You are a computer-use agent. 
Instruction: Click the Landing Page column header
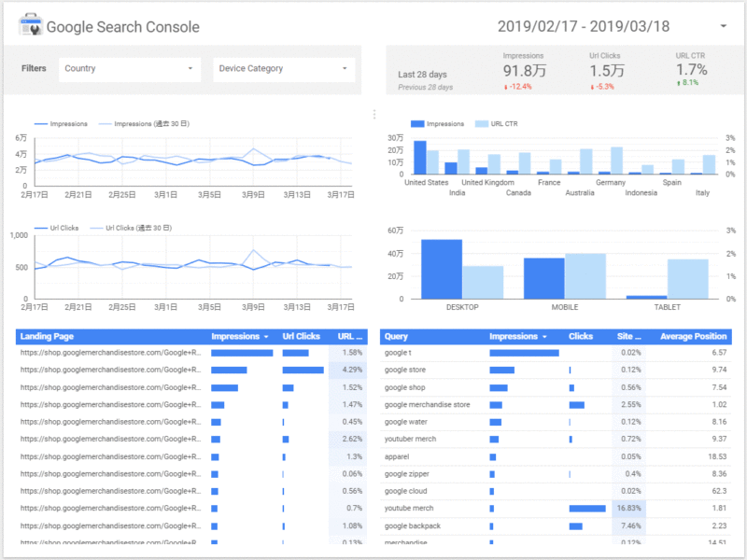click(47, 337)
